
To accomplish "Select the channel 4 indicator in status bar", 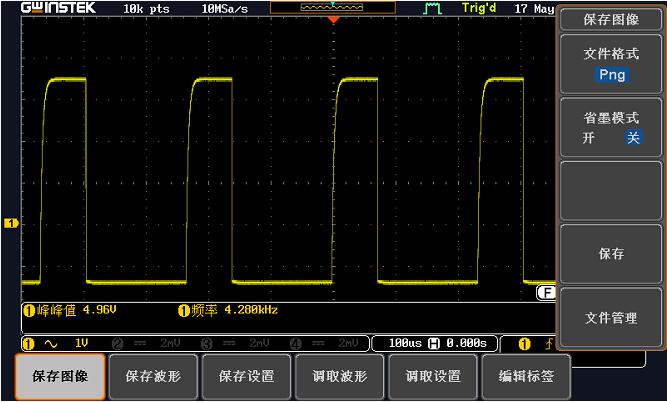I will tap(296, 343).
